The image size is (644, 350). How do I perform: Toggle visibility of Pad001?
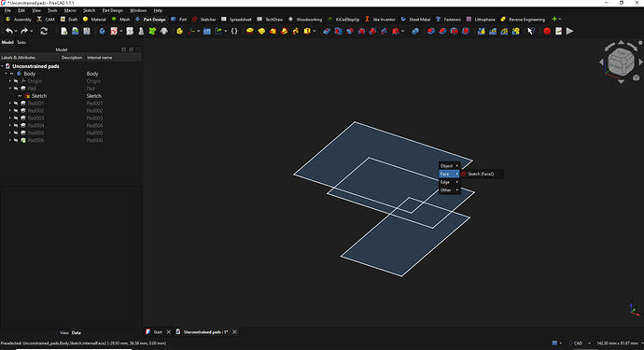pos(16,103)
